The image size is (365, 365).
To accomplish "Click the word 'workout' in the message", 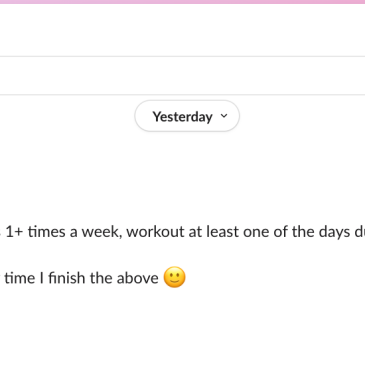I will click(x=155, y=232).
